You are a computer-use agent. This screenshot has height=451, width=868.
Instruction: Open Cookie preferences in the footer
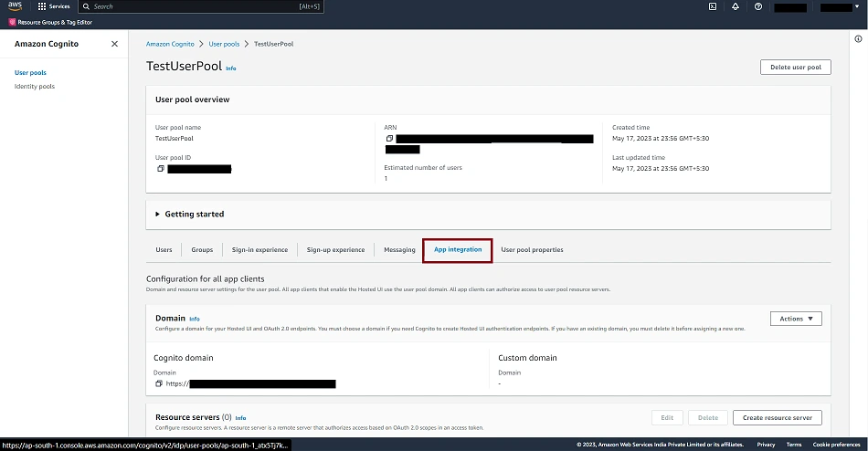836,445
